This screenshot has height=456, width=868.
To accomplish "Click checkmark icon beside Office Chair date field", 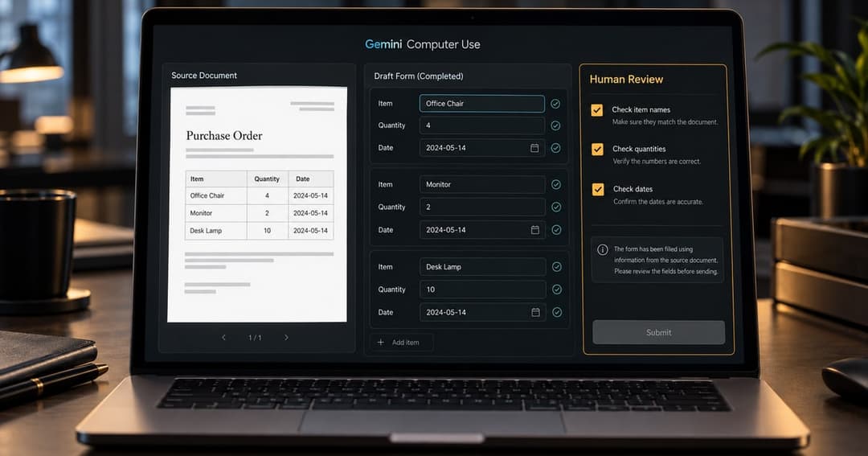I will (555, 148).
